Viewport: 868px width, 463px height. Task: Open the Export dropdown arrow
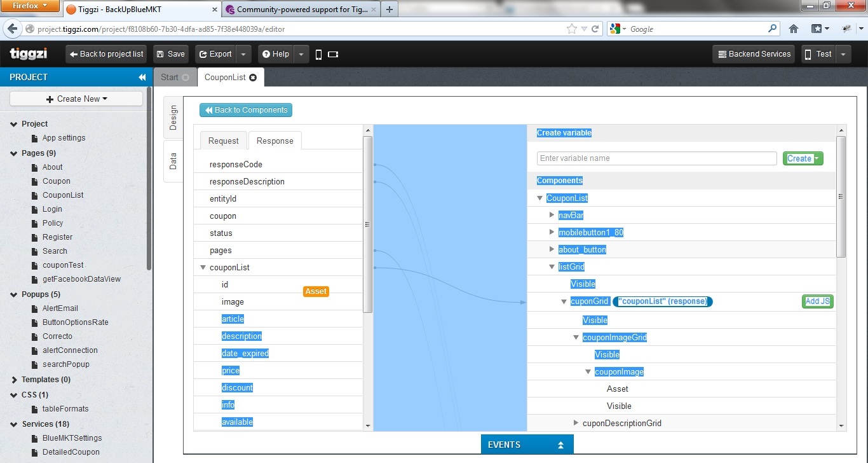coord(243,55)
